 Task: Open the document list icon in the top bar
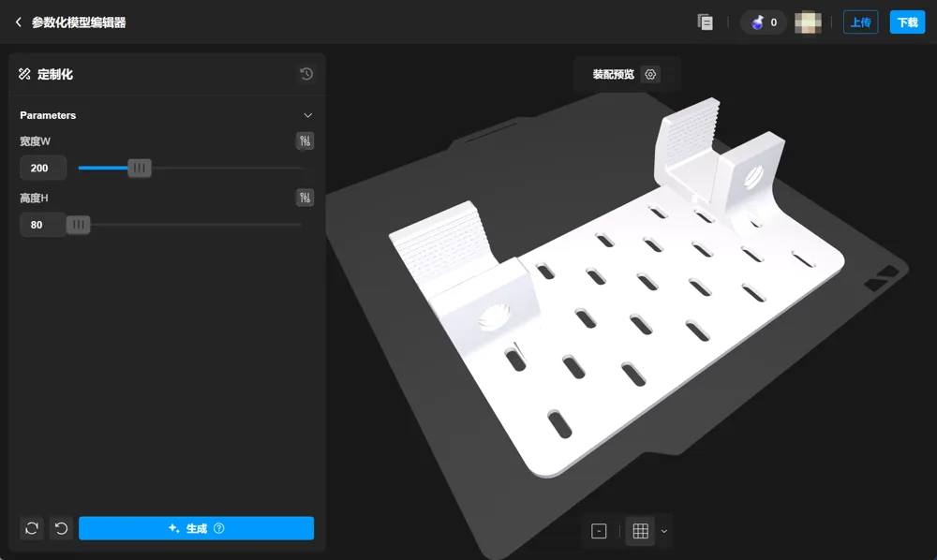[x=706, y=22]
